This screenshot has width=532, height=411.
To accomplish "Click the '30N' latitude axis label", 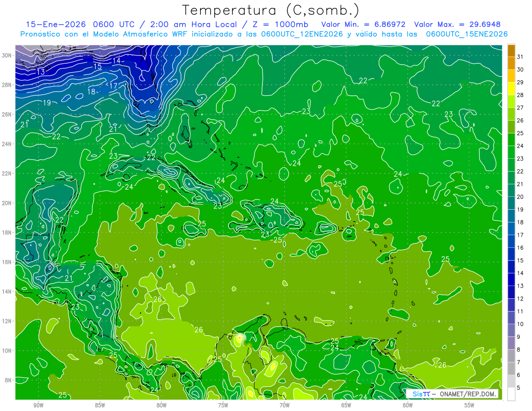I will 7,55.
